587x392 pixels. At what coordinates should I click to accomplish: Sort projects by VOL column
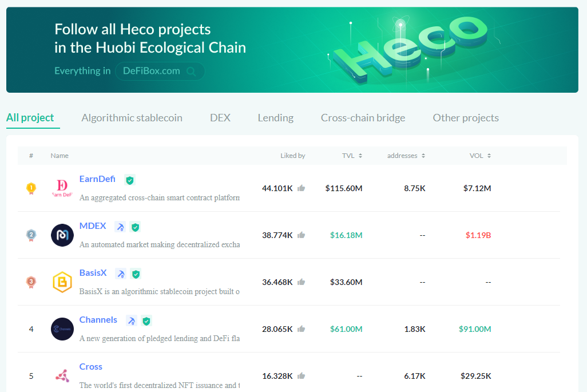(480, 156)
